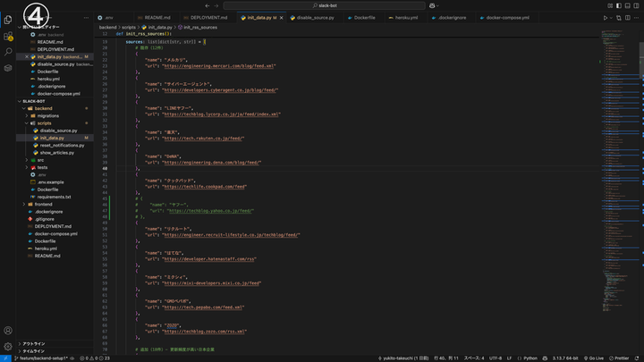Open the Accounts icon in activity bar
The image size is (644, 362).
(x=8, y=331)
